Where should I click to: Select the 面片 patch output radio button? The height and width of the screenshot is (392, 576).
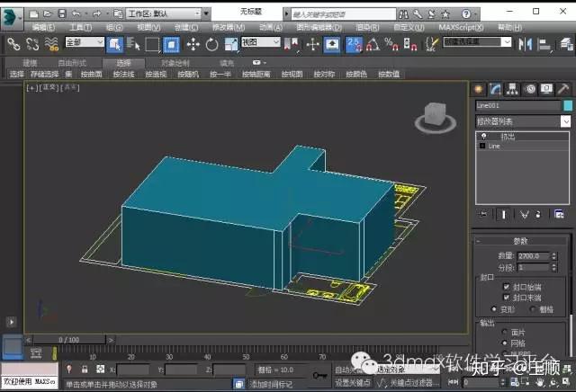click(505, 332)
